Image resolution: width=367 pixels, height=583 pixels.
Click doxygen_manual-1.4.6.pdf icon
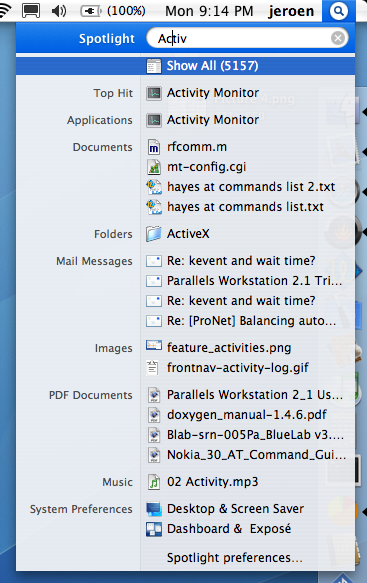tap(154, 415)
